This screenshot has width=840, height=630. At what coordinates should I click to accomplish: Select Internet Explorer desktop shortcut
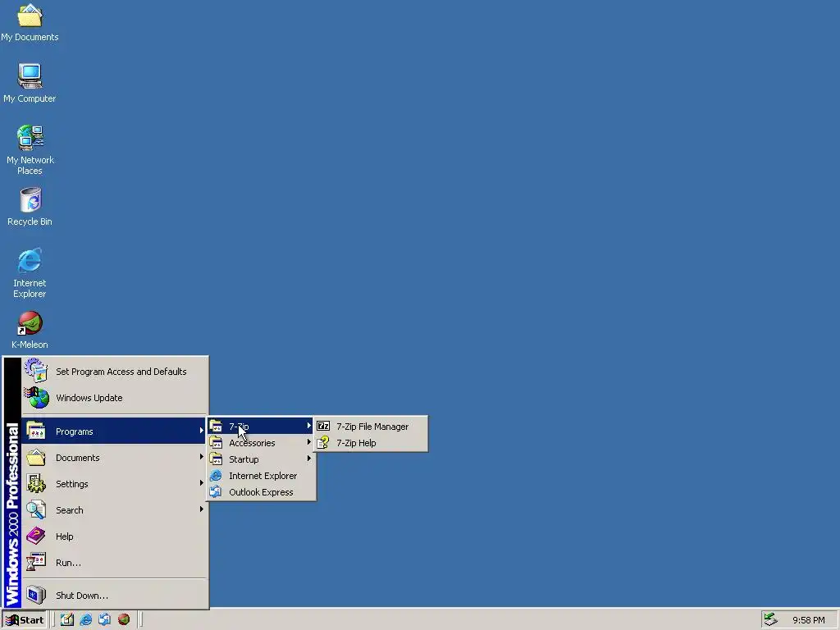[x=30, y=272]
